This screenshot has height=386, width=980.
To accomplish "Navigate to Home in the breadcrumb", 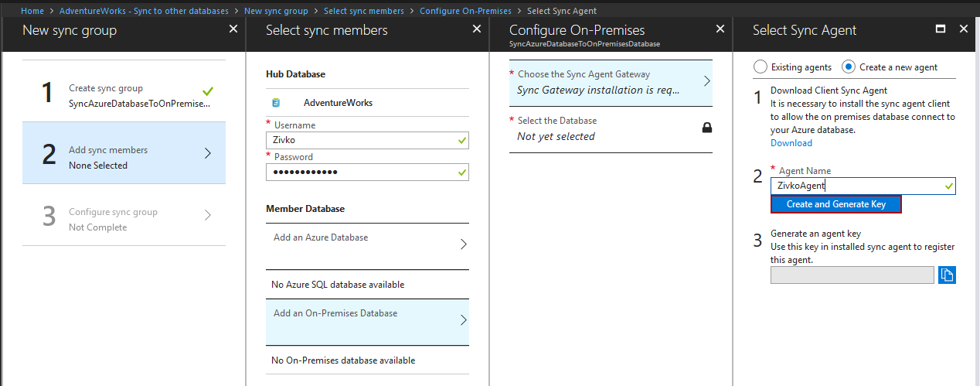I will pyautogui.click(x=32, y=11).
